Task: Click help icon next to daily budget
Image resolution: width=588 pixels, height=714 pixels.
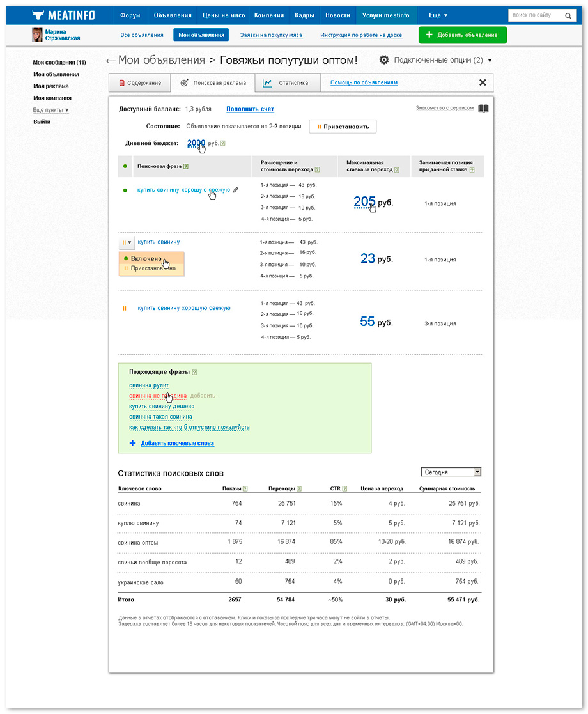Action: (x=222, y=143)
